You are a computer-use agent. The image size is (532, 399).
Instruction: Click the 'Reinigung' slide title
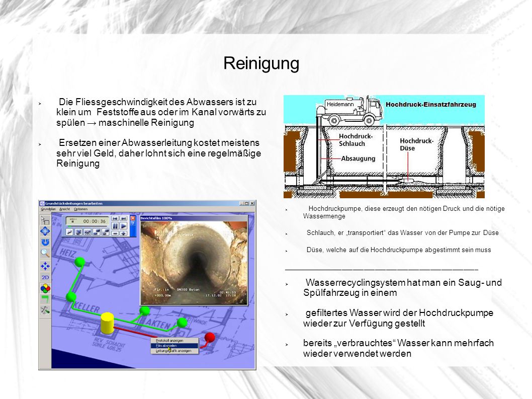tap(261, 63)
